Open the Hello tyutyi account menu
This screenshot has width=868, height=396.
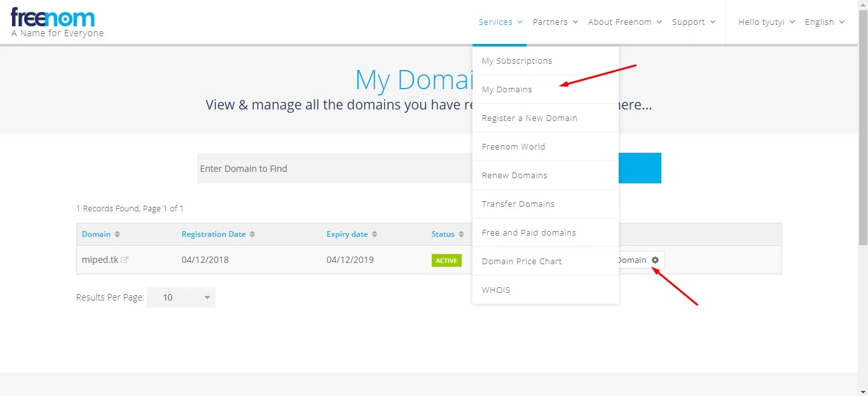(x=767, y=22)
